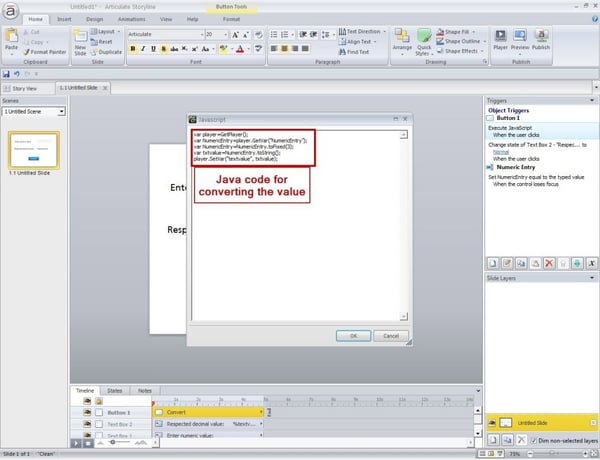Toggle visibility of Untitled Slide base layer
Screen dimensions: 600x460
492,422
